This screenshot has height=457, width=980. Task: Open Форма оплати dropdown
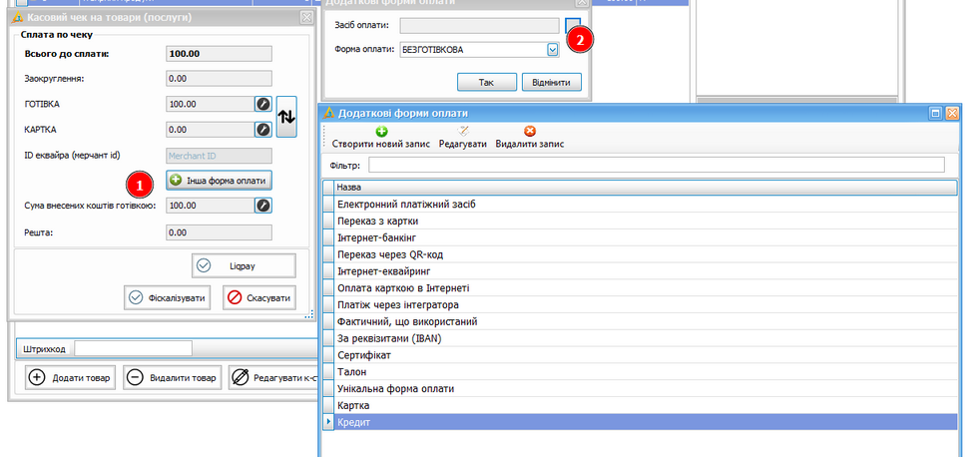553,49
